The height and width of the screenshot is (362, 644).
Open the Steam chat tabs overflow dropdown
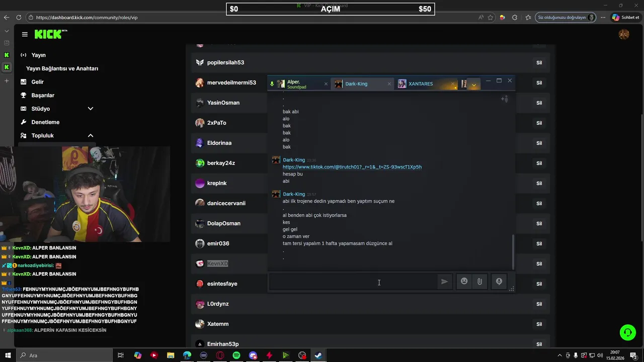(473, 85)
